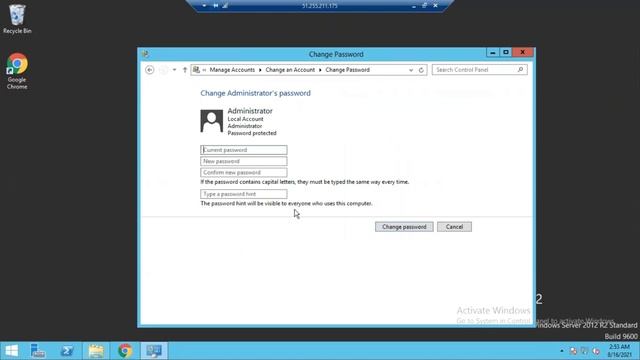Image resolution: width=640 pixels, height=360 pixels.
Task: Click the Forward arrow in Control Panel
Action: [163, 70]
